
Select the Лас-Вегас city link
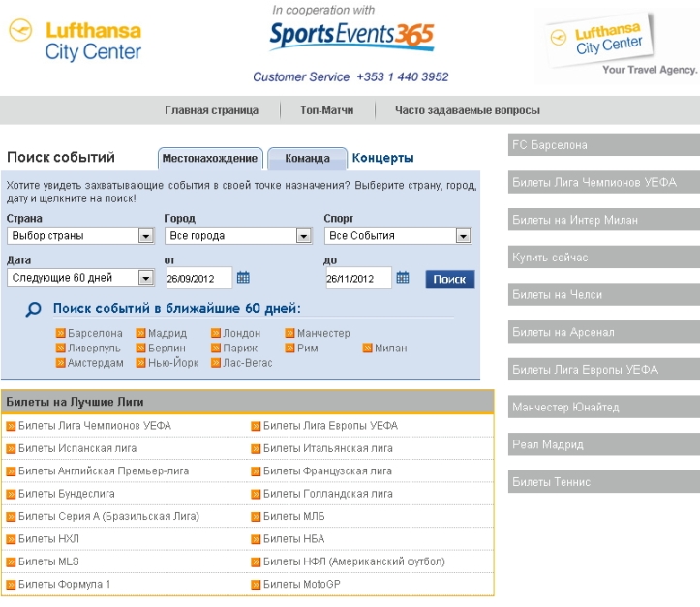coord(248,363)
